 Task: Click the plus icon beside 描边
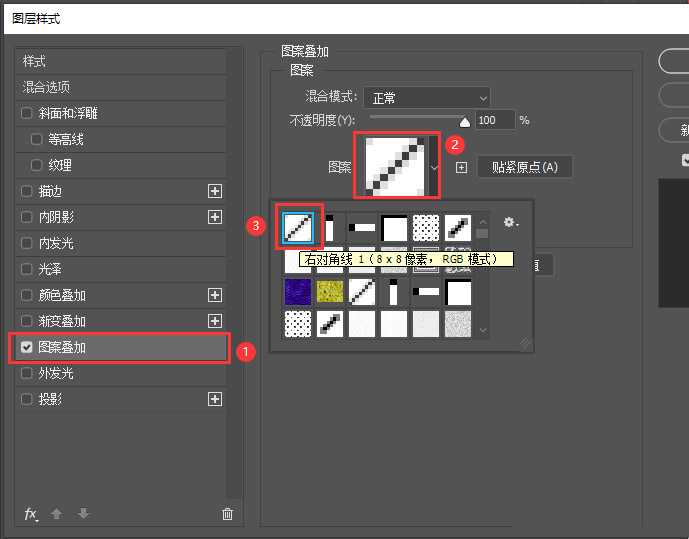[x=214, y=191]
